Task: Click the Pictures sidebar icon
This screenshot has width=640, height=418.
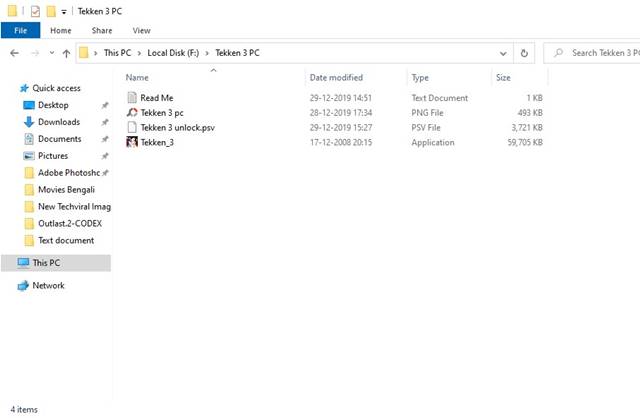Action: (x=29, y=156)
